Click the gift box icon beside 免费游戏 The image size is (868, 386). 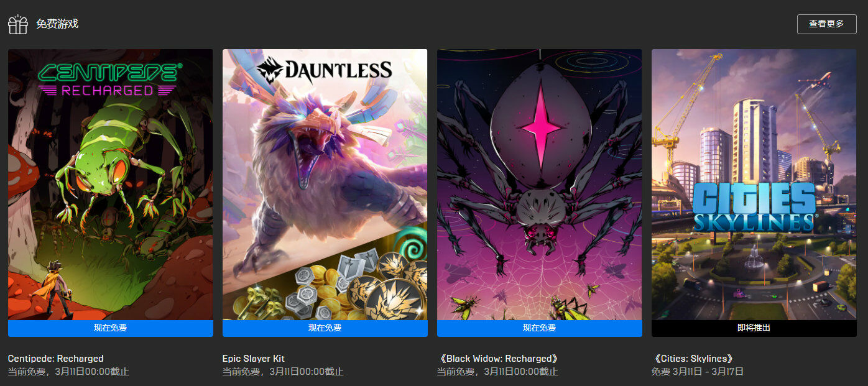(17, 24)
